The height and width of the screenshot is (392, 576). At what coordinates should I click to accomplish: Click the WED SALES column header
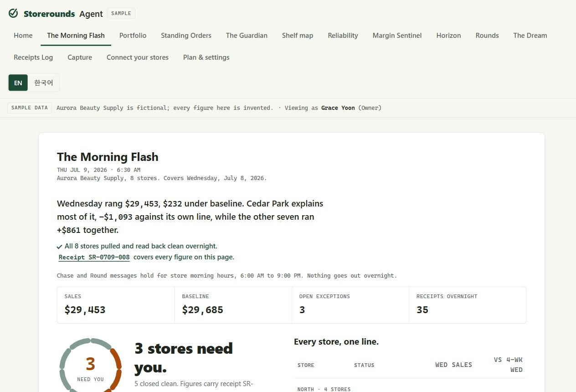(x=453, y=365)
